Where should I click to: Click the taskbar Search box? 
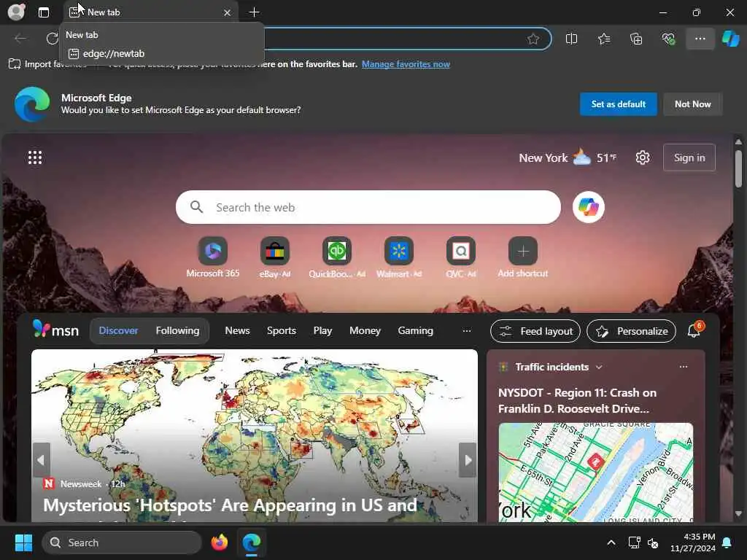pos(122,542)
